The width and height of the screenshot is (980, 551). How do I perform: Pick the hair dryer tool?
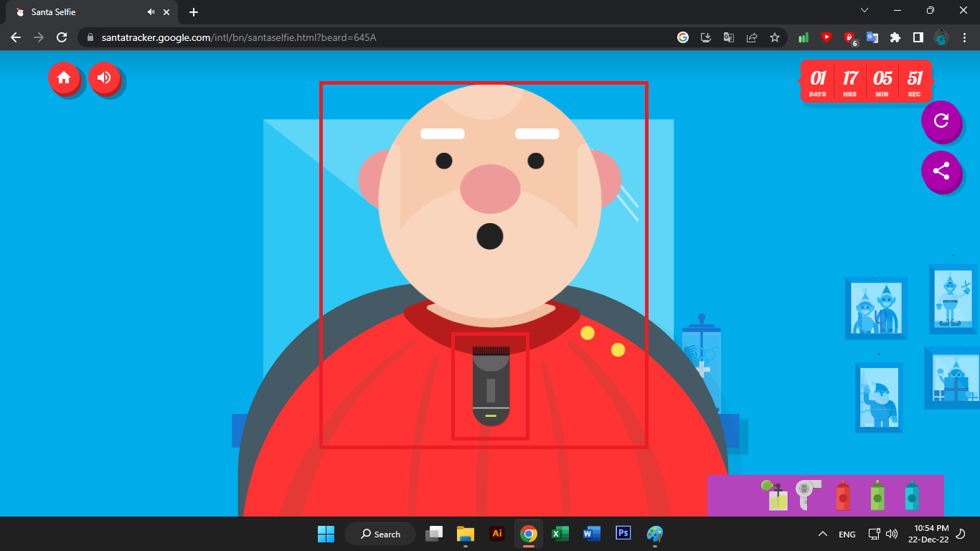coord(808,495)
